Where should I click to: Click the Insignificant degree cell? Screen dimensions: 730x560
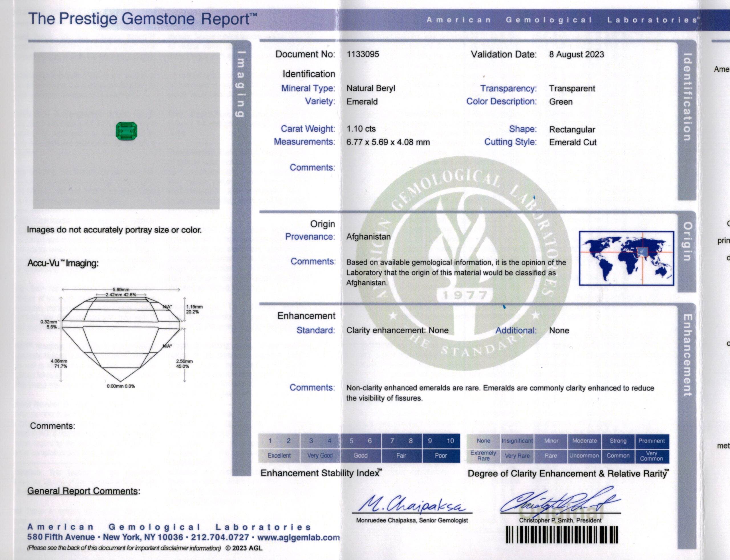coord(517,441)
